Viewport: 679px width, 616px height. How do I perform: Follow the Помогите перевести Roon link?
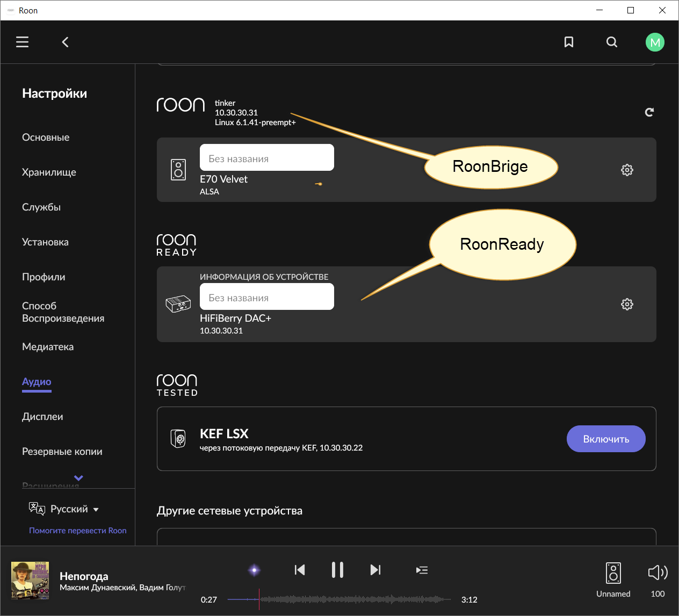[x=78, y=531]
